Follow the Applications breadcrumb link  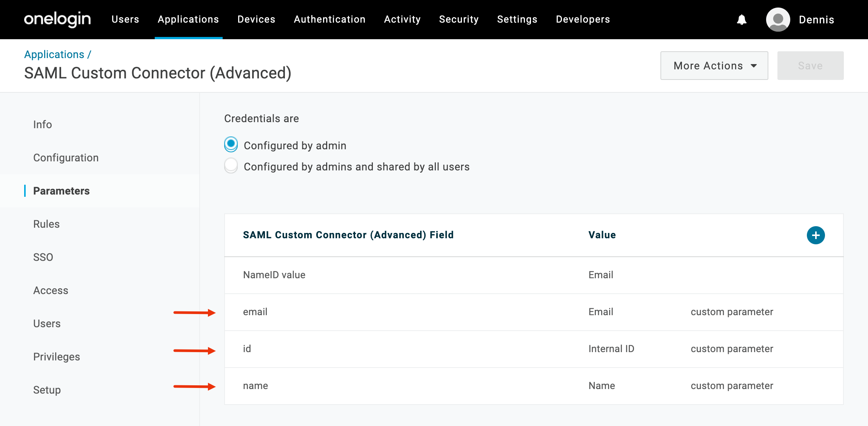pos(54,54)
